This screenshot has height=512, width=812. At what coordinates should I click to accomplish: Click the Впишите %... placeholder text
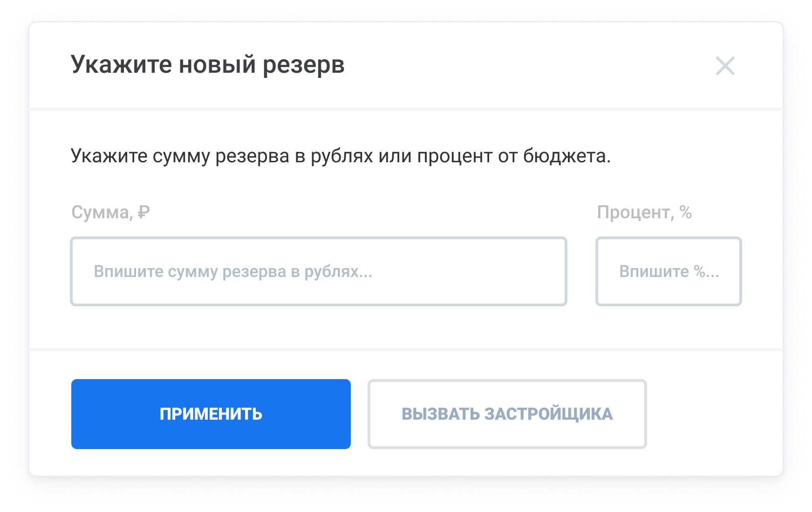pyautogui.click(x=669, y=271)
